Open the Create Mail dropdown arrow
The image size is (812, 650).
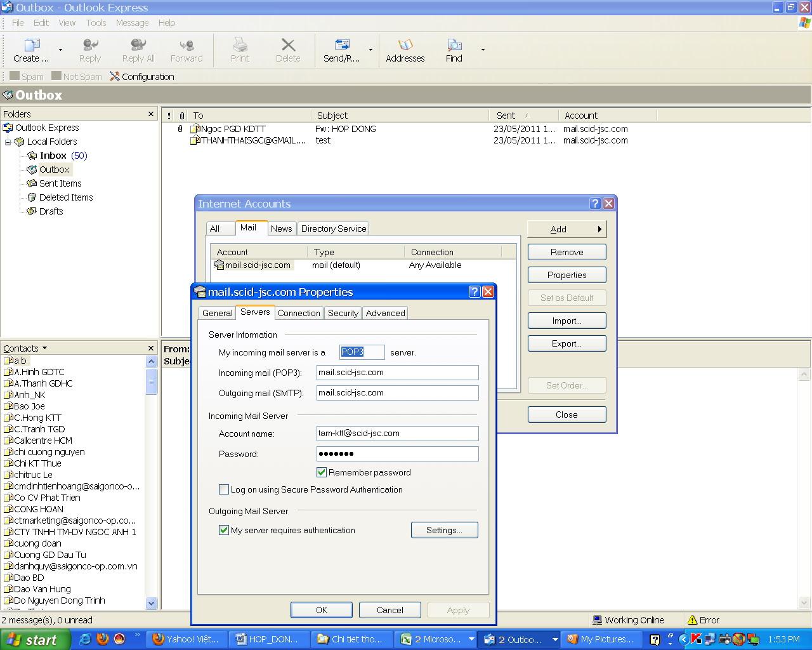pyautogui.click(x=60, y=50)
